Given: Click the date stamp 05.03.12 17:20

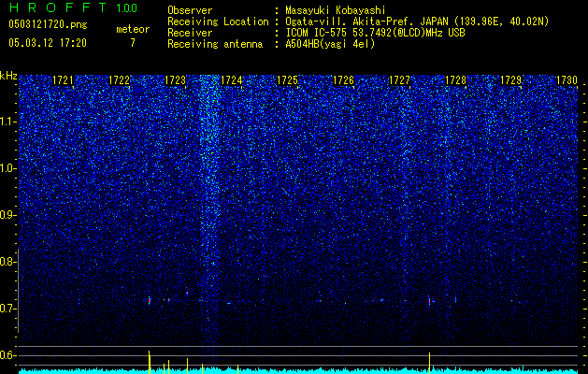Looking at the screenshot, I should pos(48,43).
